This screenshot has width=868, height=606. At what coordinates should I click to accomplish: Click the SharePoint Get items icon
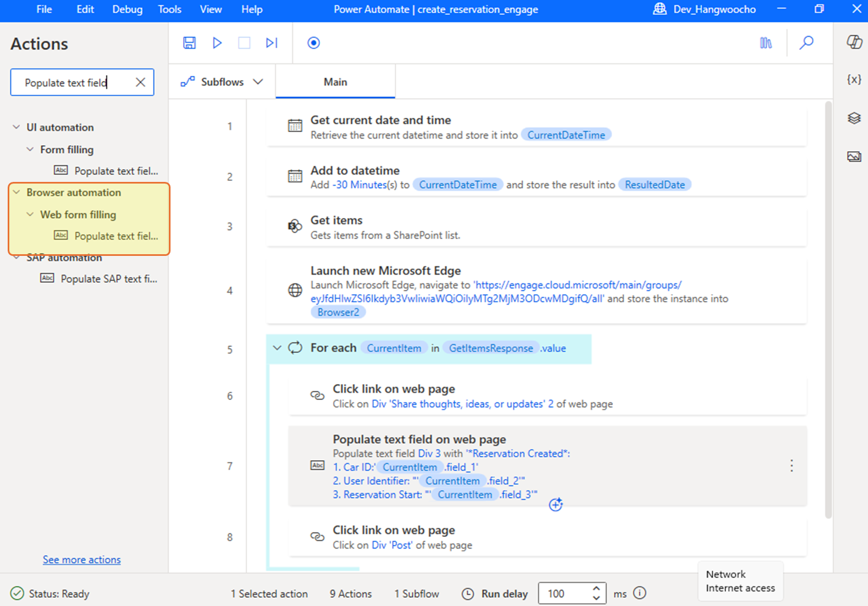[x=295, y=226]
